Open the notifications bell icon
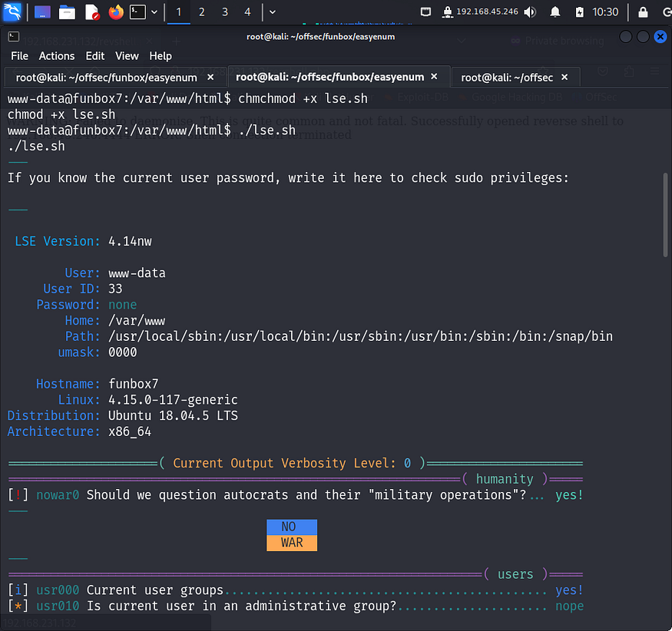This screenshot has height=631, width=672. click(x=555, y=12)
